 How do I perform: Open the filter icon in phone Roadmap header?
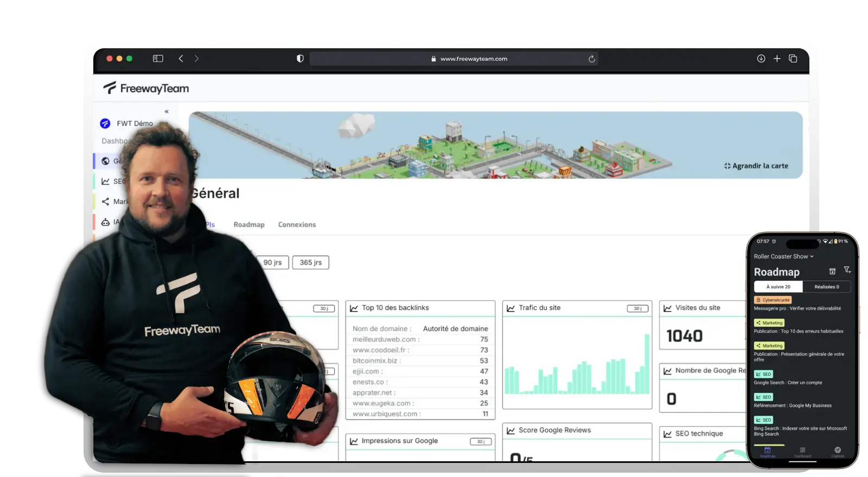point(847,270)
